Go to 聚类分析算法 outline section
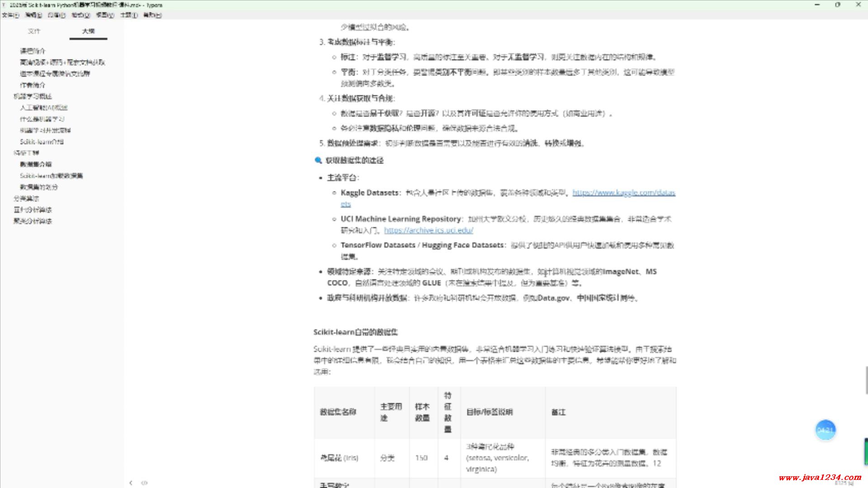The width and height of the screenshot is (868, 488). (33, 221)
